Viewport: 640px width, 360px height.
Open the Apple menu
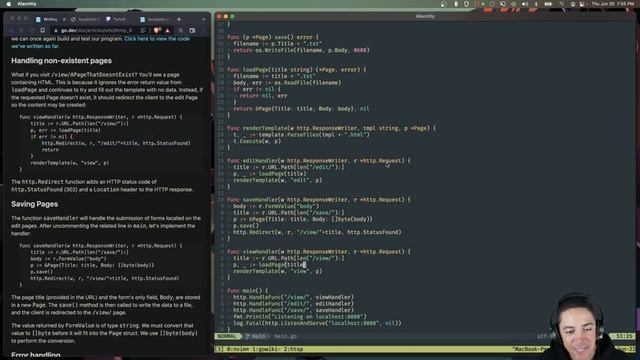pyautogui.click(x=8, y=4)
